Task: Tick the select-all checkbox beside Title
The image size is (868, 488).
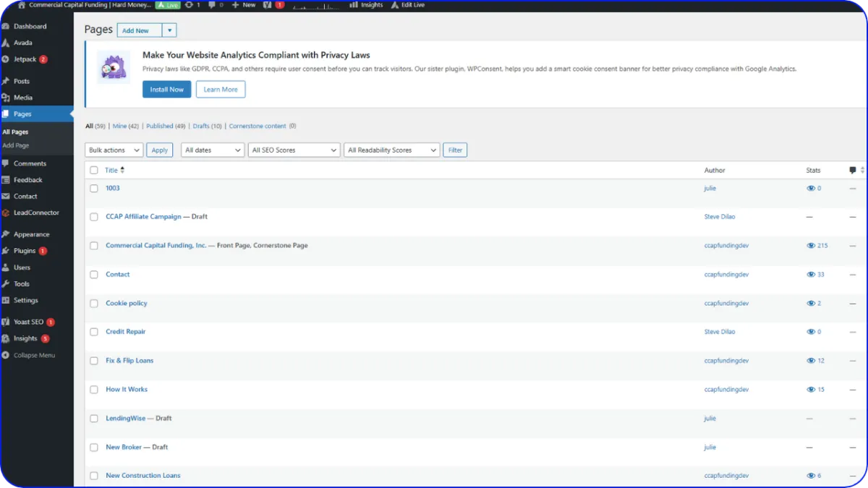Action: (x=93, y=171)
